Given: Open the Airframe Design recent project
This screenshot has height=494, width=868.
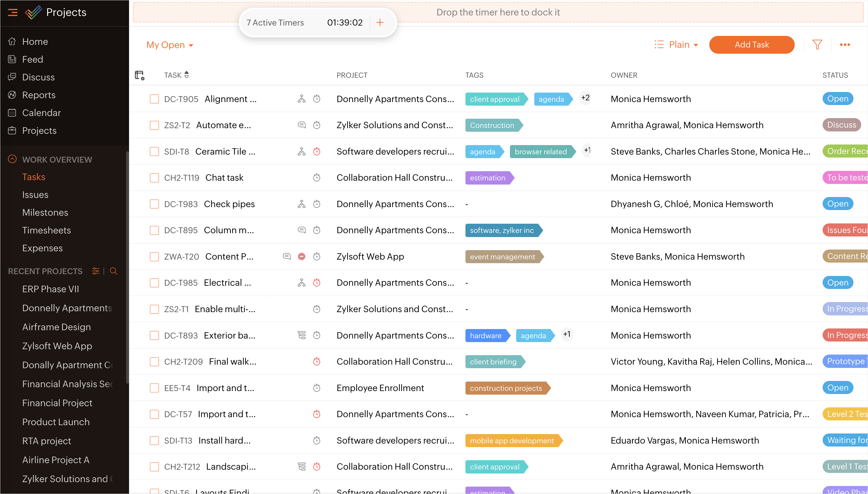Looking at the screenshot, I should pyautogui.click(x=56, y=327).
